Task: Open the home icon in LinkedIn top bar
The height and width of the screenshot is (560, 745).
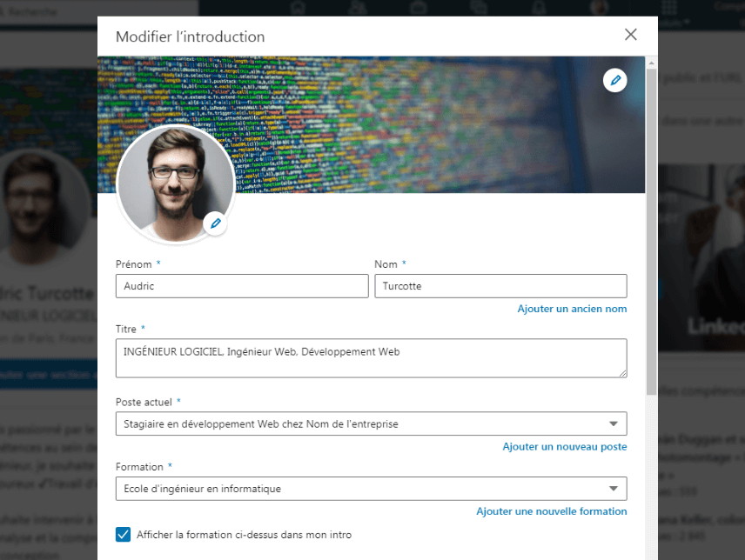Action: pyautogui.click(x=299, y=7)
